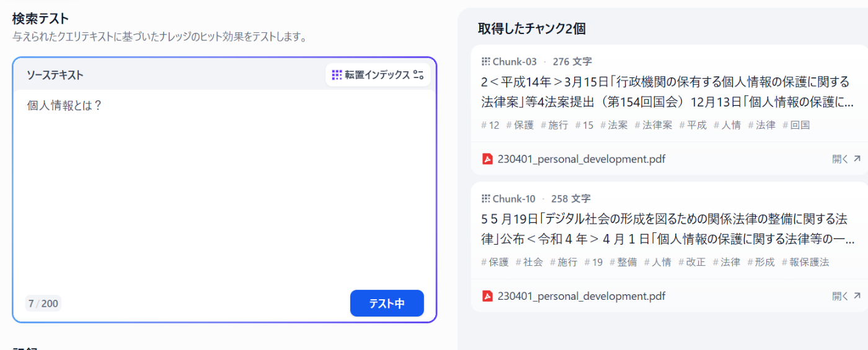Click the #整備 tag in Chunk-10
Viewport: 868px width, 350px height.
pyautogui.click(x=623, y=262)
